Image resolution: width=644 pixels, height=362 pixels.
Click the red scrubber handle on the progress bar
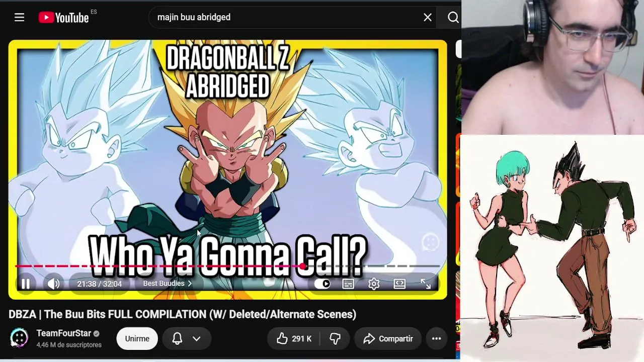tap(302, 266)
